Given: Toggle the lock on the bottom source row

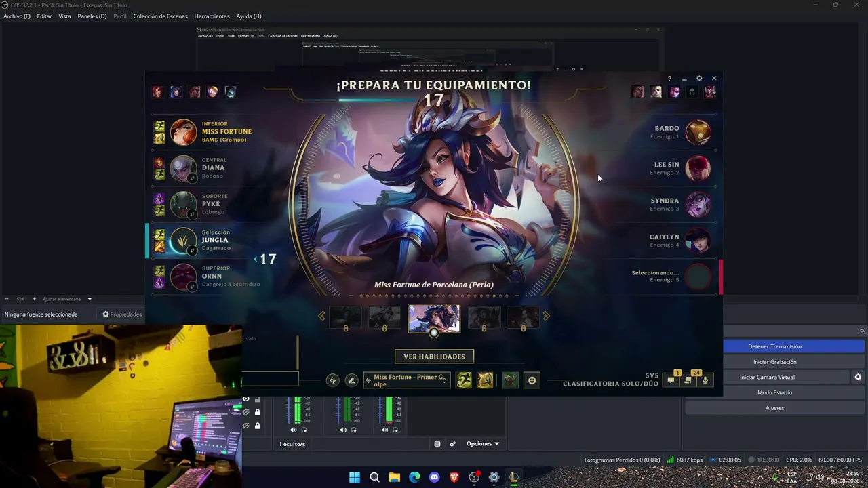Looking at the screenshot, I should pos(258,426).
